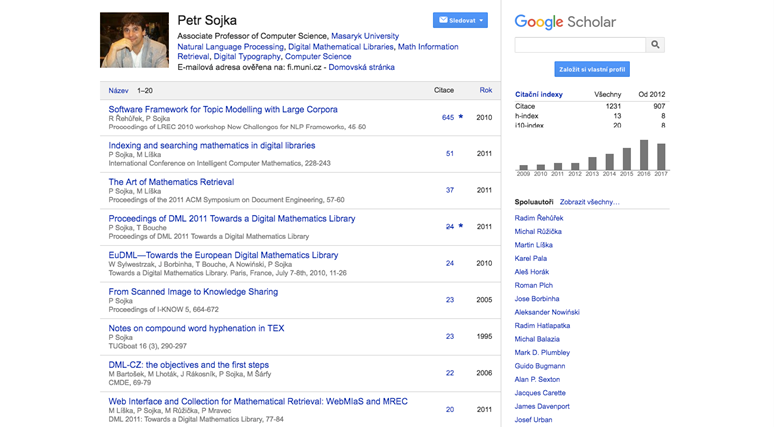Click the 2017 bar in citation chart

coord(660,158)
